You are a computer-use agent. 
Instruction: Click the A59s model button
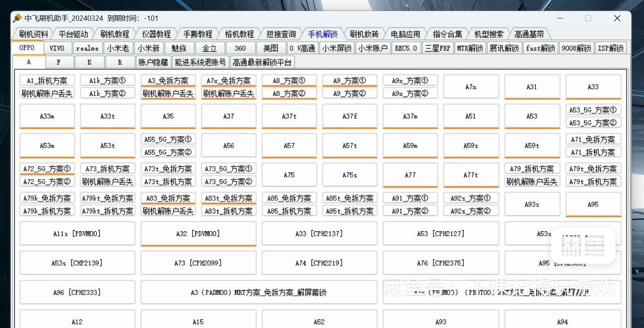(471, 146)
